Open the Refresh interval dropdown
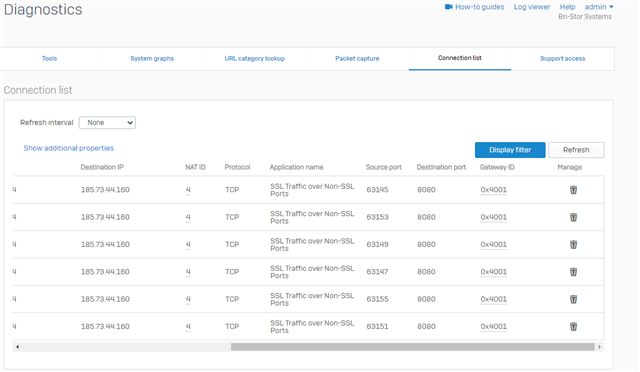Viewport: 640px width, 372px height. tap(107, 123)
